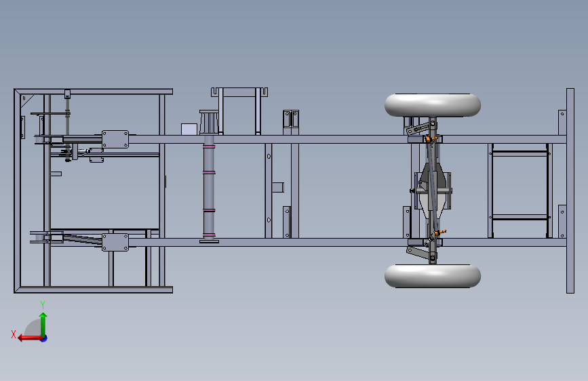Select the differential housing at axle center

click(434, 190)
